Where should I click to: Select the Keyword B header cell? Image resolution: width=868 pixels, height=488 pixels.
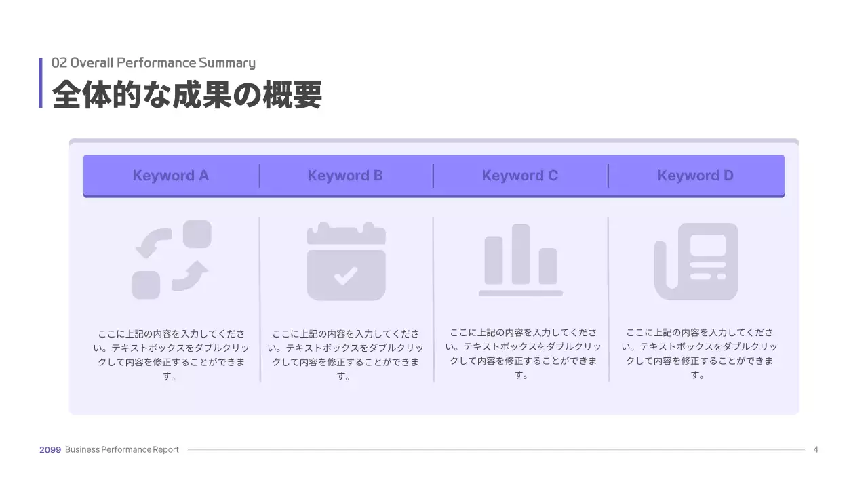point(346,176)
